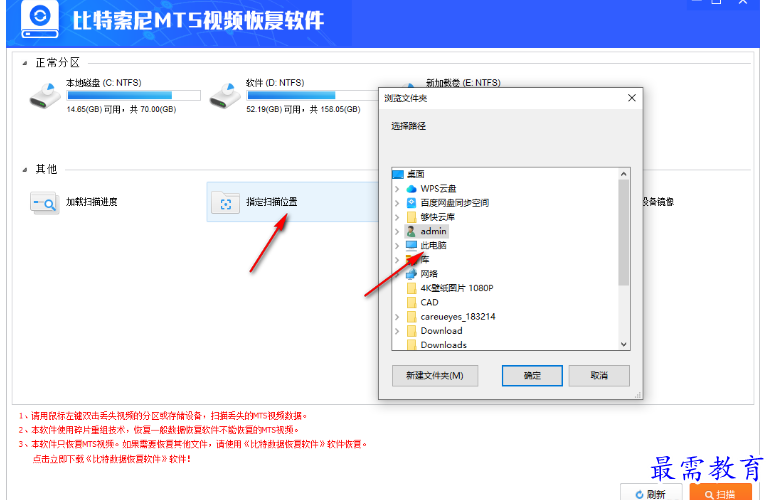The height and width of the screenshot is (500, 772).
Task: Click the 4K壁纸图片 1080P folder icon
Action: [x=412, y=288]
